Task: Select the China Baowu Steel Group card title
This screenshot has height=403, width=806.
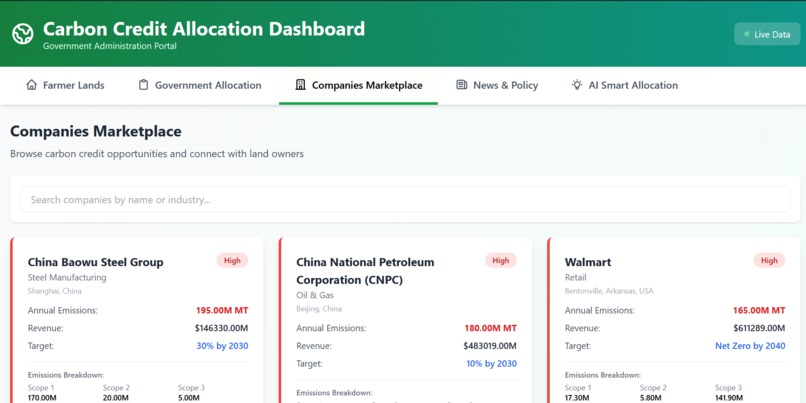Action: tap(96, 262)
